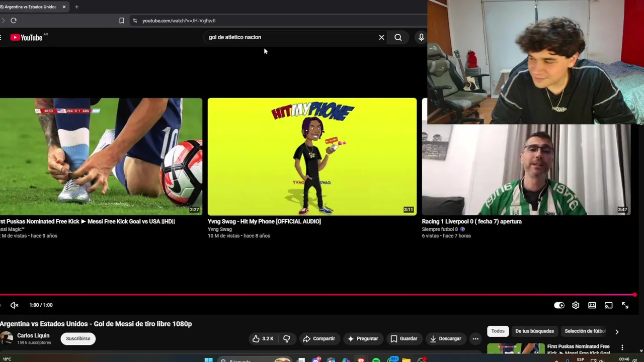The width and height of the screenshot is (644, 362).
Task: Open the title 'Yvng Swag - Hit My Phone [OFFICIAL AUDIO]'
Action: 264,221
